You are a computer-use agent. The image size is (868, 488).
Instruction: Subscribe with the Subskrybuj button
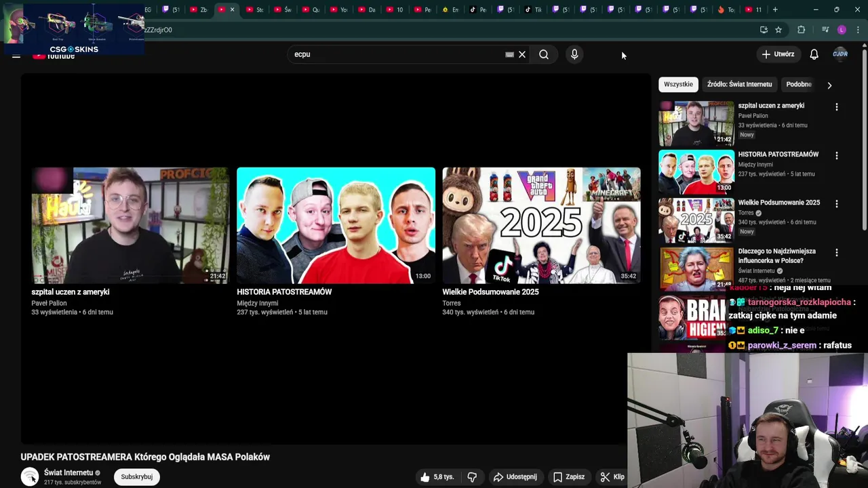point(136,476)
